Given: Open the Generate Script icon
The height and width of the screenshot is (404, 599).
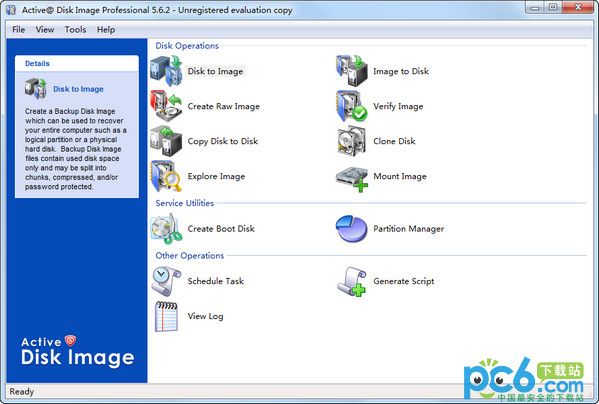Looking at the screenshot, I should click(352, 281).
